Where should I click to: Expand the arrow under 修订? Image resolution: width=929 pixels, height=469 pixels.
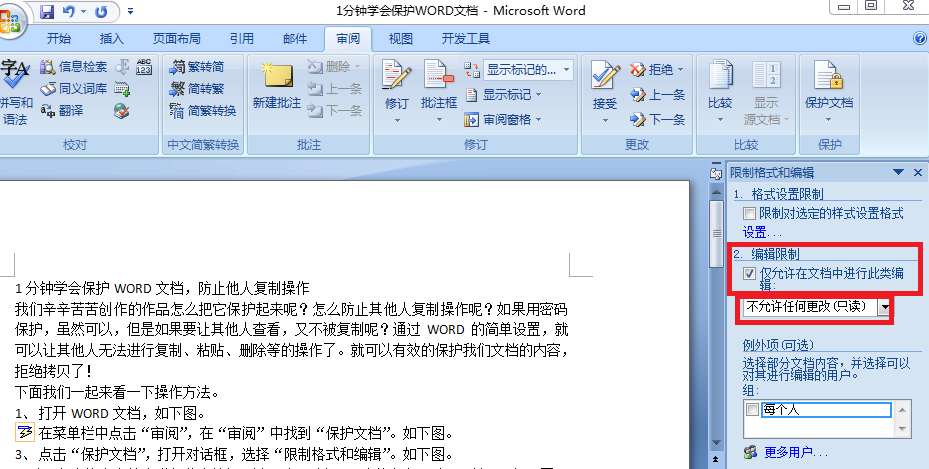[x=397, y=120]
